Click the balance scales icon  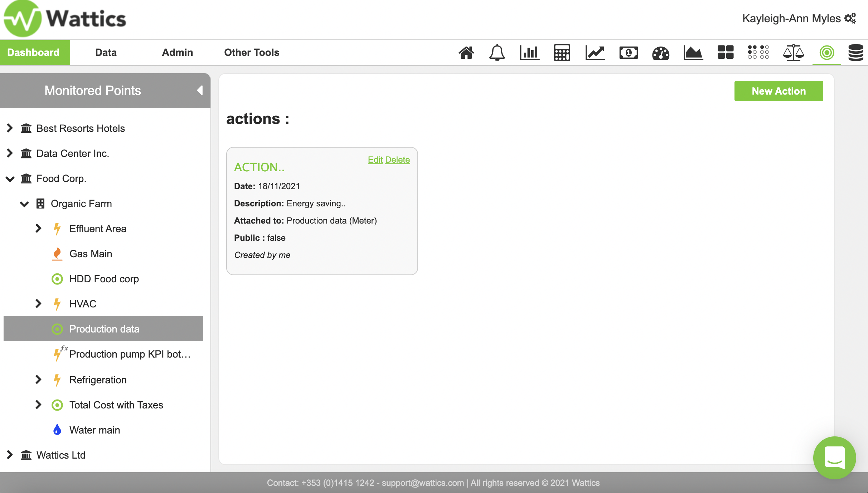pyautogui.click(x=793, y=53)
